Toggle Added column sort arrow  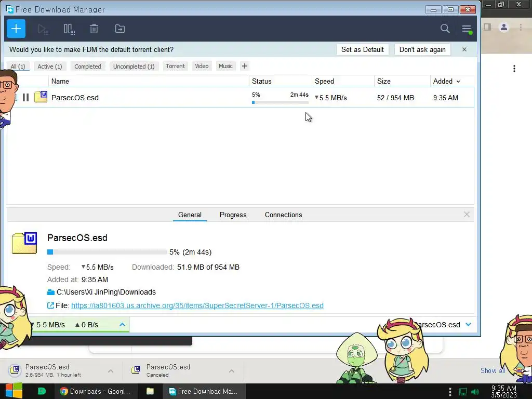458,82
